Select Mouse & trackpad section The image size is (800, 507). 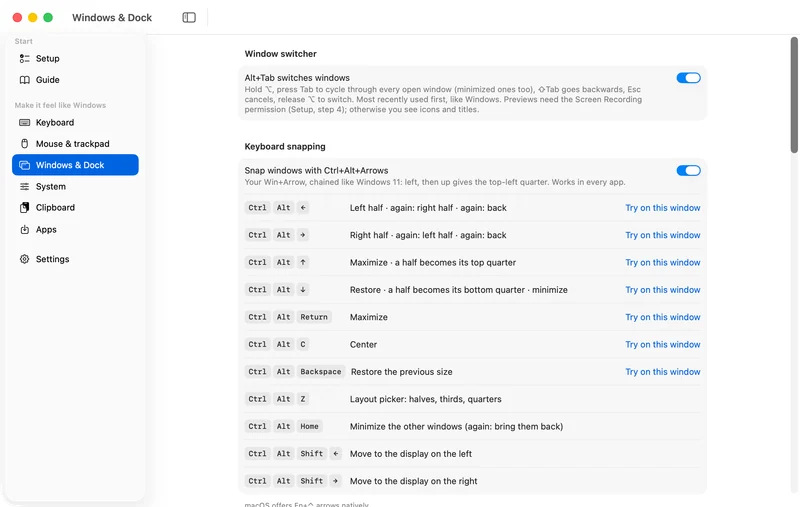(x=76, y=144)
